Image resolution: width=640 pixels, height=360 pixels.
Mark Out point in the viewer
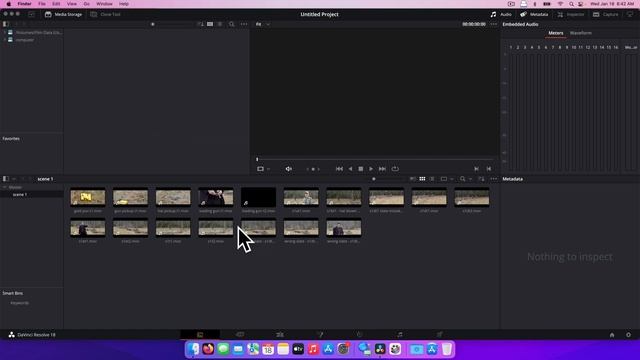click(x=489, y=169)
